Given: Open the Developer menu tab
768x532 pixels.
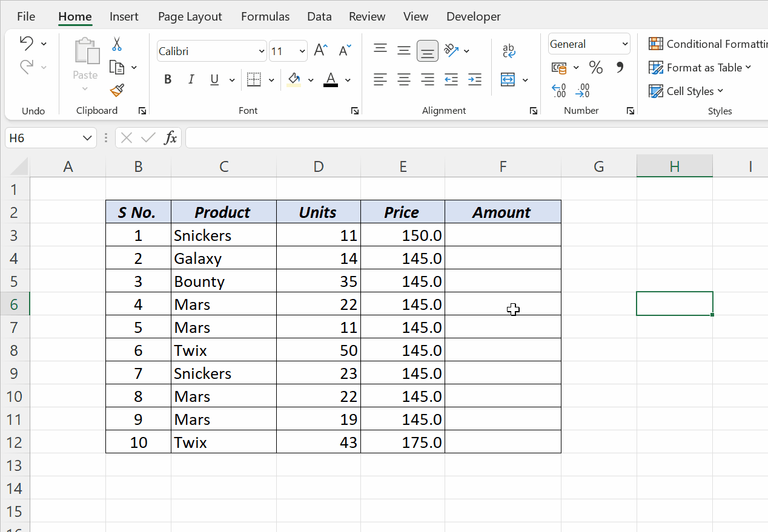Looking at the screenshot, I should pyautogui.click(x=474, y=16).
